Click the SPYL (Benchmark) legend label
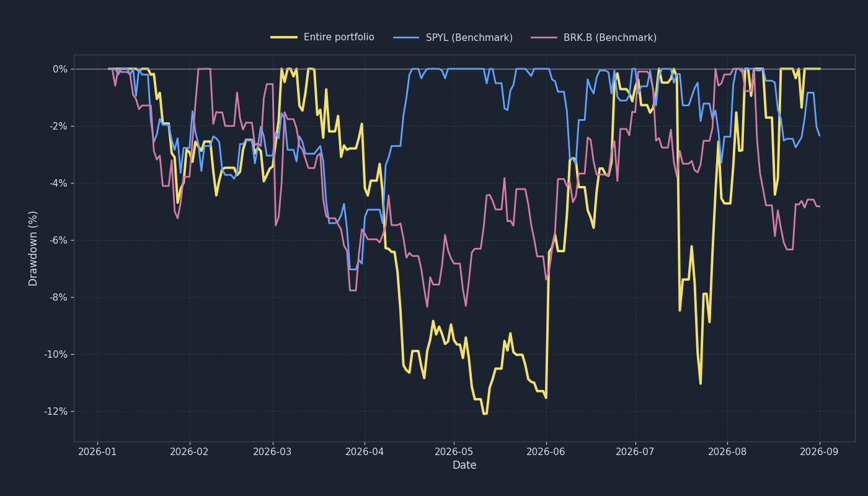The height and width of the screenshot is (496, 868). 469,37
